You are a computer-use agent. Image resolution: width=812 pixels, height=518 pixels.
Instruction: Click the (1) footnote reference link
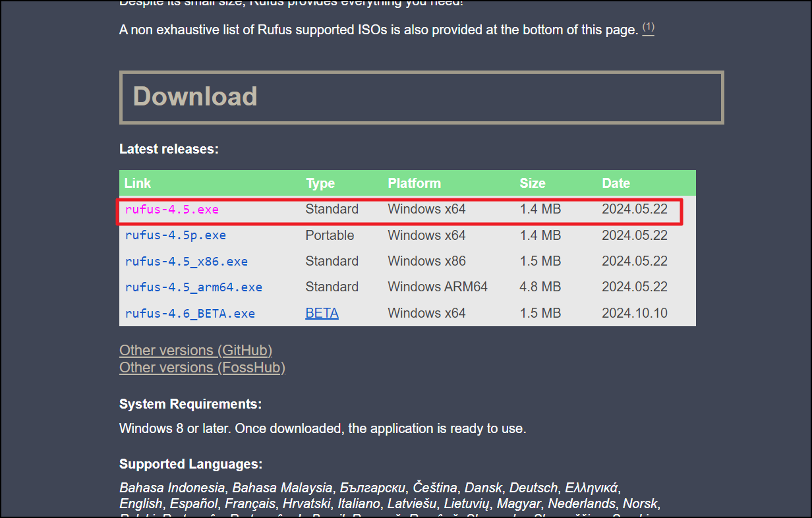(x=648, y=29)
